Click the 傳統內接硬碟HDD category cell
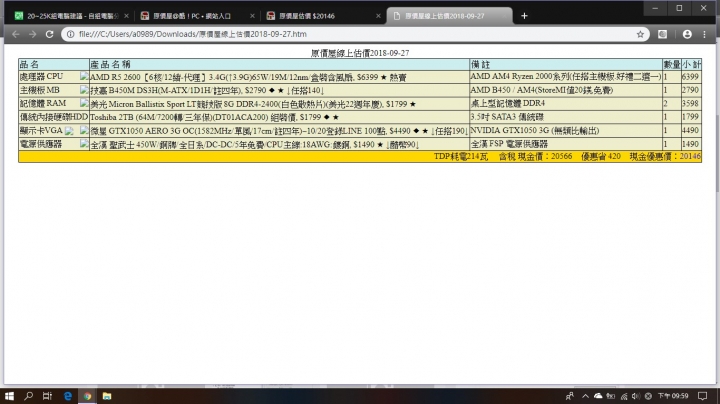720x404 pixels. coord(54,117)
